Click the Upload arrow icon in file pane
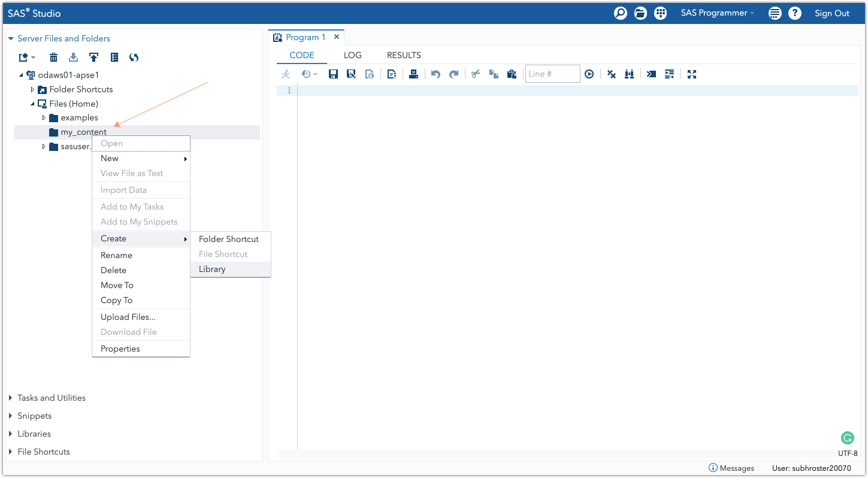 click(x=94, y=58)
